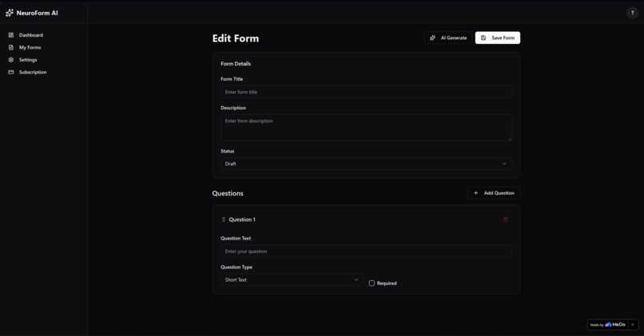Click the Made by MeDo link
Screen dimensions: 644x336
(x=608, y=325)
